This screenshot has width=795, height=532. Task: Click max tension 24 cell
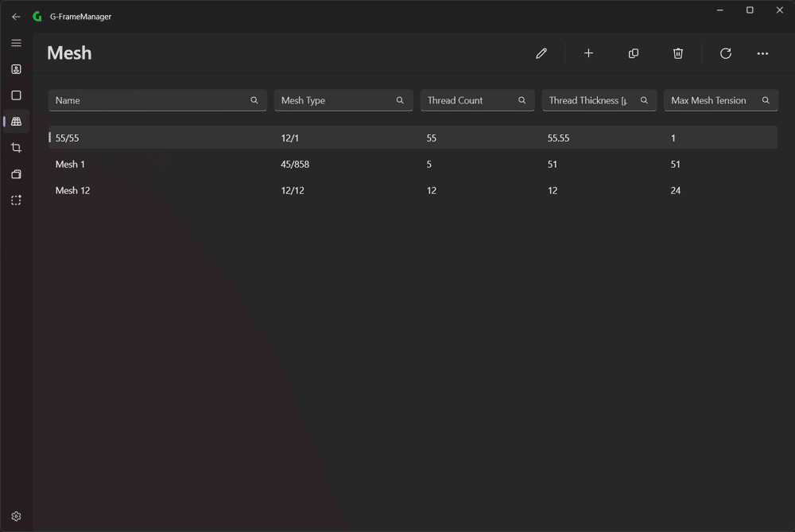[x=675, y=191]
